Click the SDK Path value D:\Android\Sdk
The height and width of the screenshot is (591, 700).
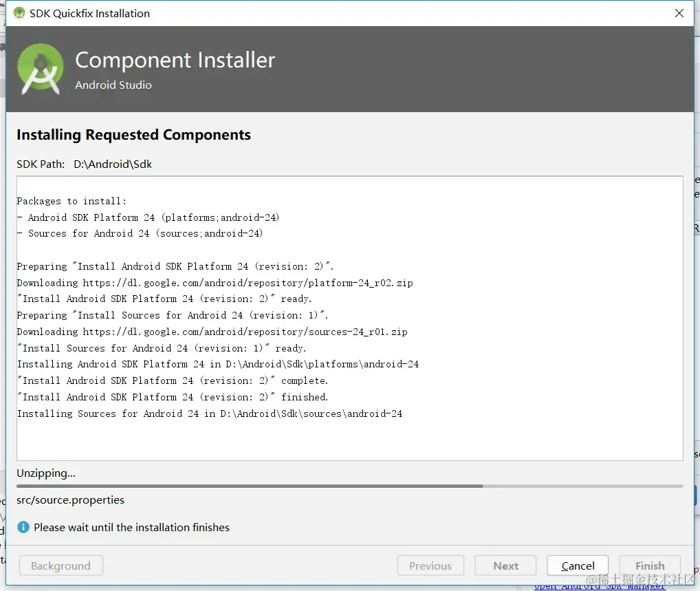[113, 164]
